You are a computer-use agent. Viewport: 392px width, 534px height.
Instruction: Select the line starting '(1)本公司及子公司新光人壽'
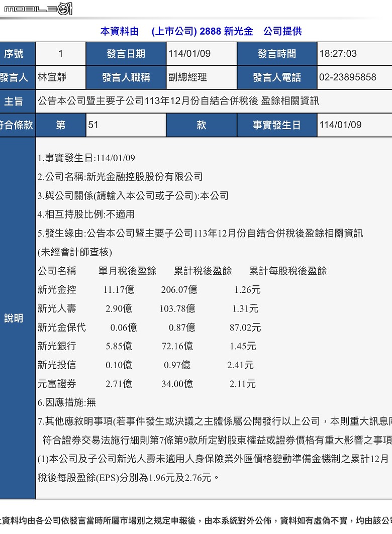point(213,459)
